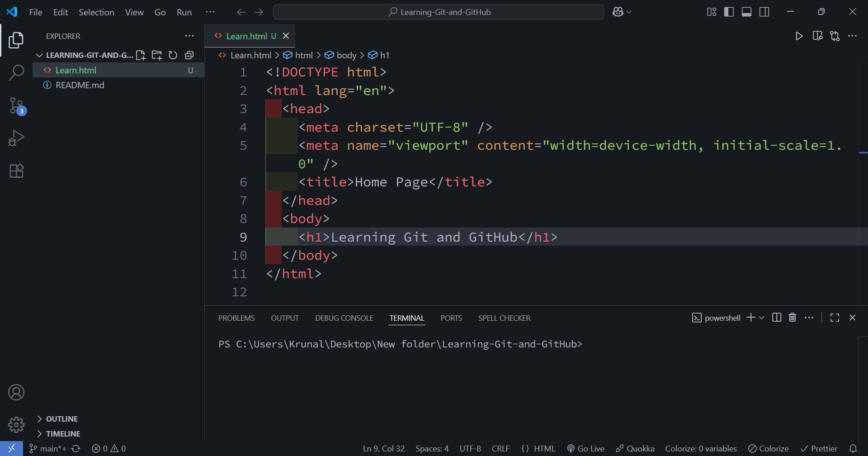Screen dimensions: 868x456
Task: Open the Copilot chat icon
Action: [x=618, y=12]
